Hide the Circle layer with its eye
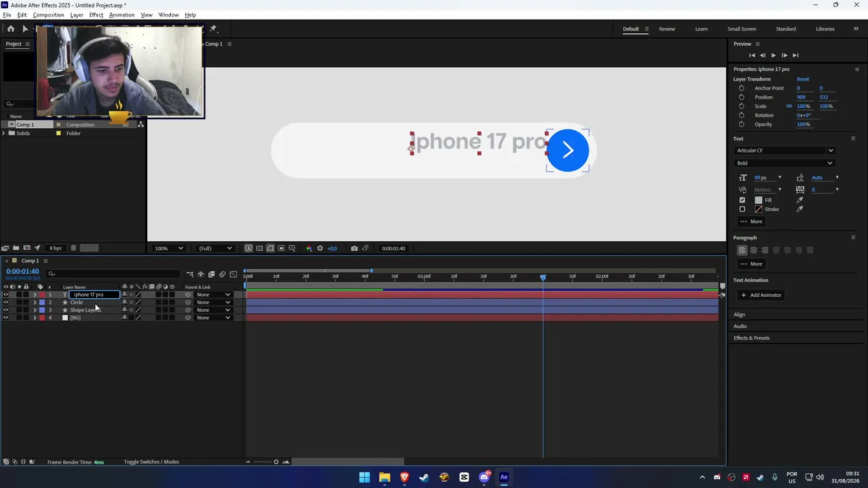Image resolution: width=868 pixels, height=488 pixels. (6, 302)
